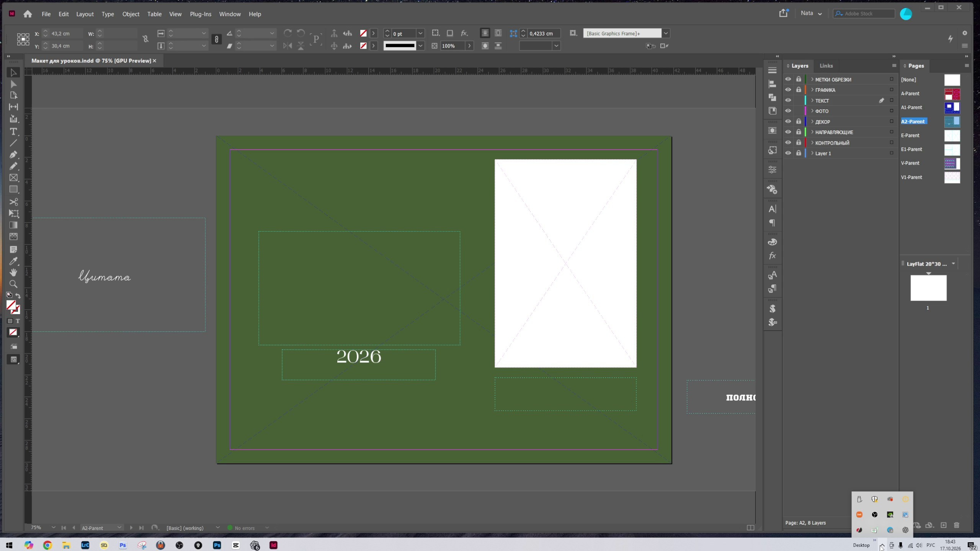
Task: Click the fill color swatch in toolbox
Action: 11,305
